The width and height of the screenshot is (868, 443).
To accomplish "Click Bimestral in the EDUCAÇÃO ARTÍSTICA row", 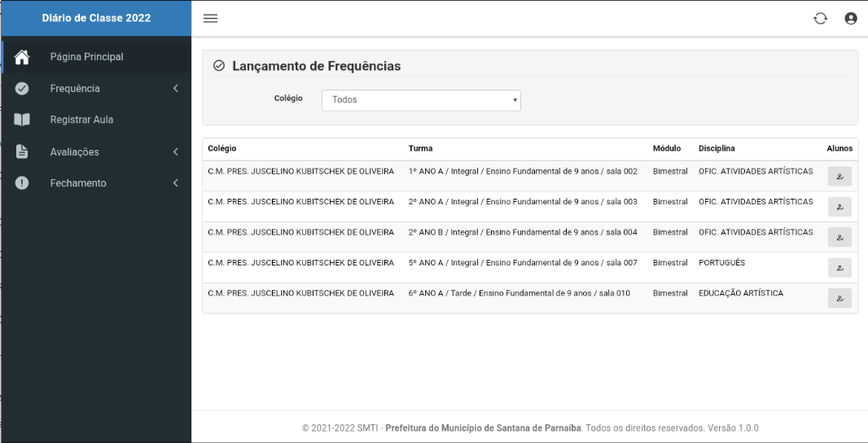I will tap(670, 293).
